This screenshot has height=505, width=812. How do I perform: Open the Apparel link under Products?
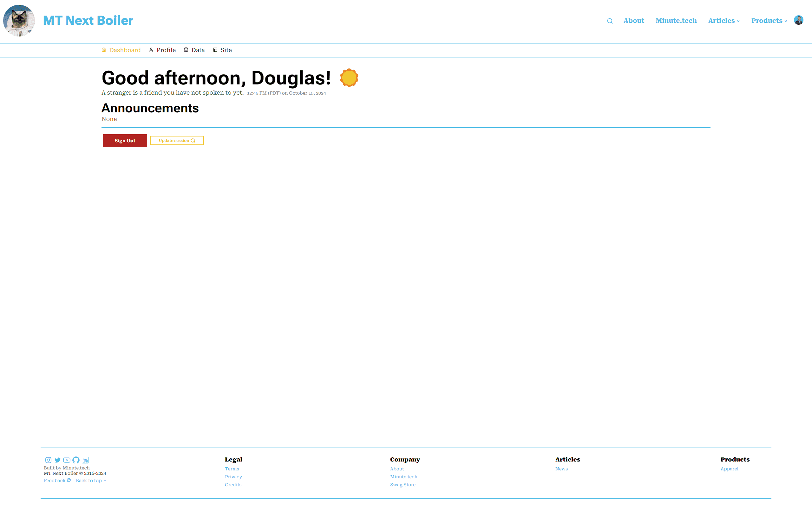click(729, 468)
